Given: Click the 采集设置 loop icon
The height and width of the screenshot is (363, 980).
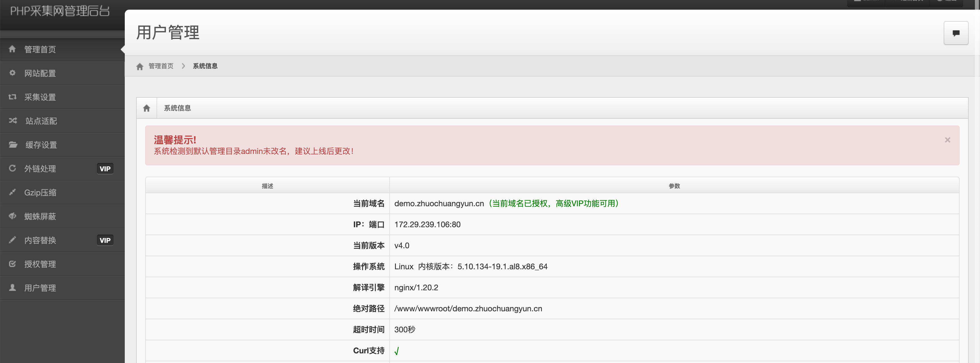Looking at the screenshot, I should click(x=12, y=97).
